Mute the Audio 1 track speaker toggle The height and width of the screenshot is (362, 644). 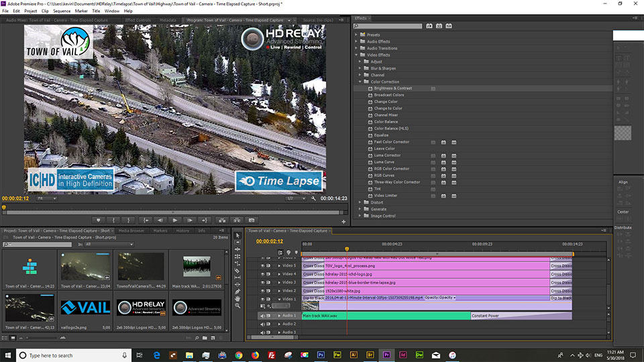click(x=262, y=316)
